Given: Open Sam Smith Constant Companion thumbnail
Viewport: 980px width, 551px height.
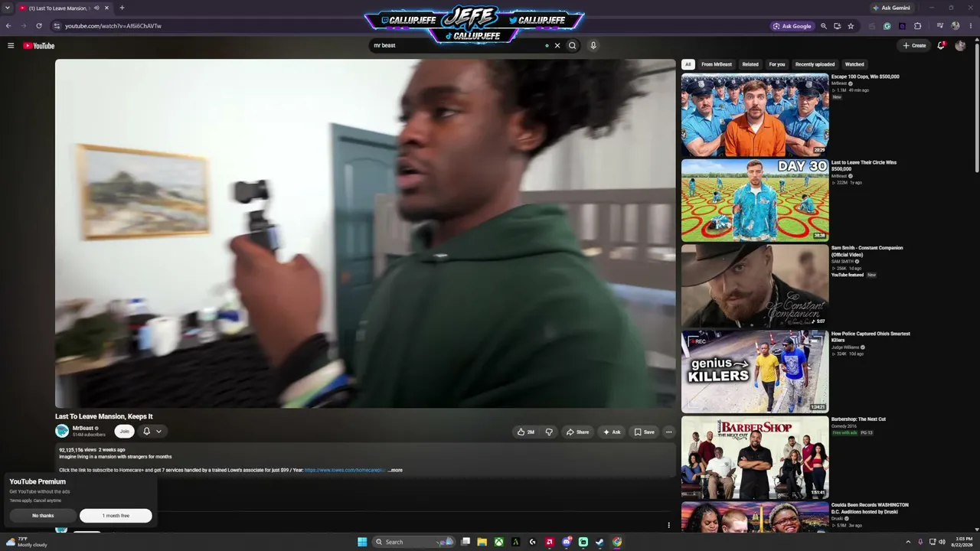Looking at the screenshot, I should (x=755, y=286).
